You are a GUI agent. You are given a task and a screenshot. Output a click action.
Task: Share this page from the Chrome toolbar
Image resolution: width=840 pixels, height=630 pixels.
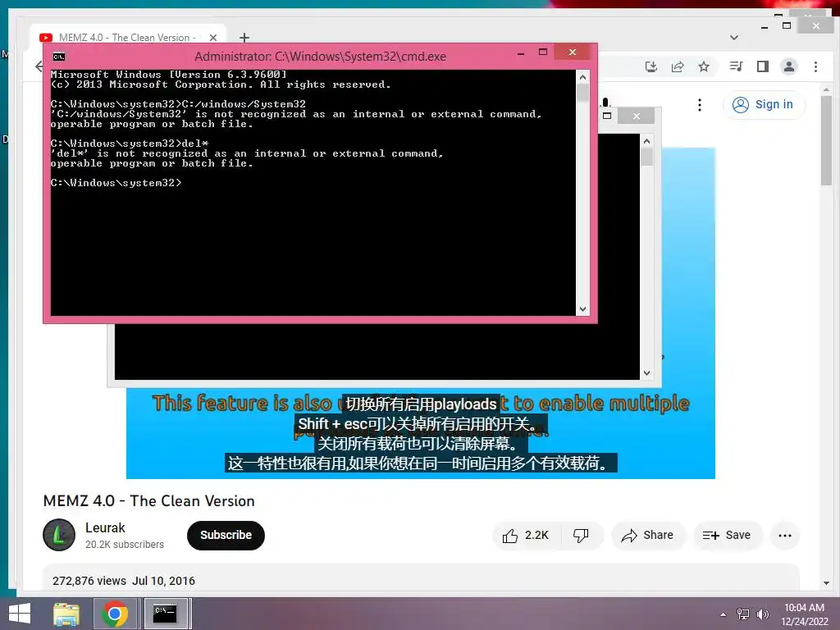point(677,66)
